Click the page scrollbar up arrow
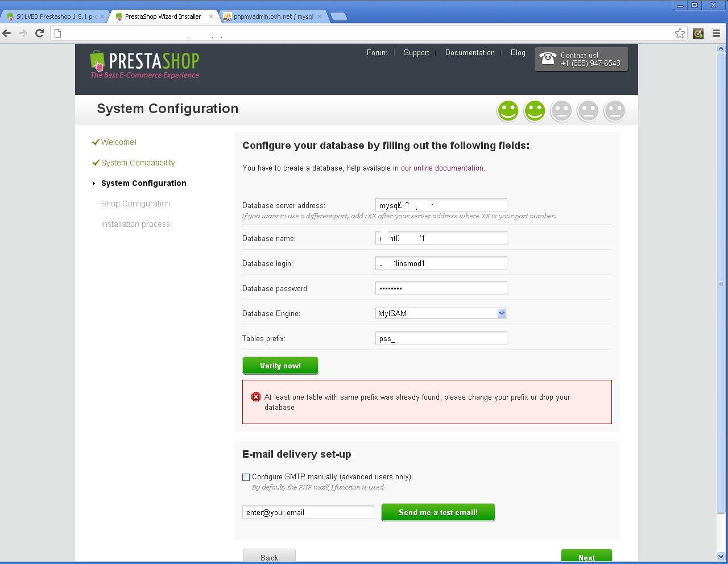728x564 pixels. 721,49
